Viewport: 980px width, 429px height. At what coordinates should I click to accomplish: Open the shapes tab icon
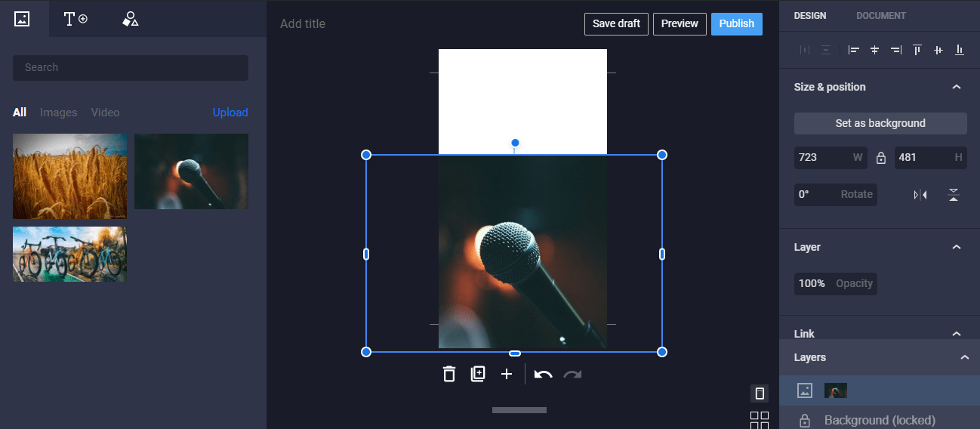pyautogui.click(x=130, y=19)
